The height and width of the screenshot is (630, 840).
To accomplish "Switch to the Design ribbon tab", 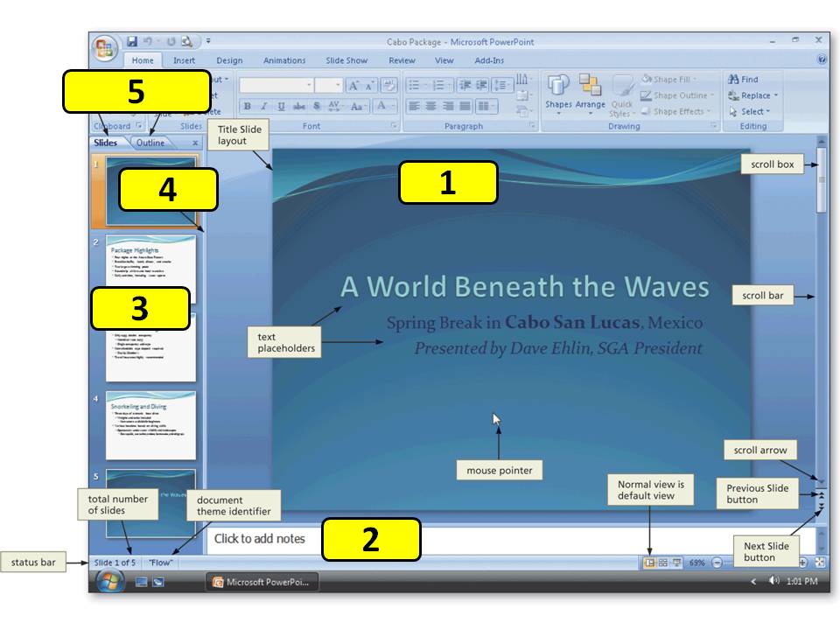I will coord(229,60).
